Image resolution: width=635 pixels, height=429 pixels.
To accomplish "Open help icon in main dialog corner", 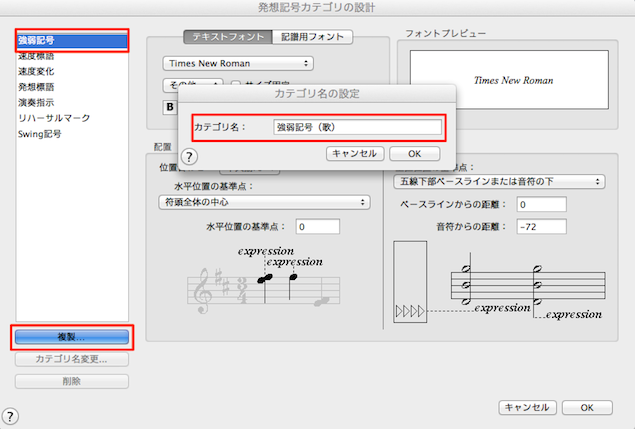I will (x=10, y=416).
